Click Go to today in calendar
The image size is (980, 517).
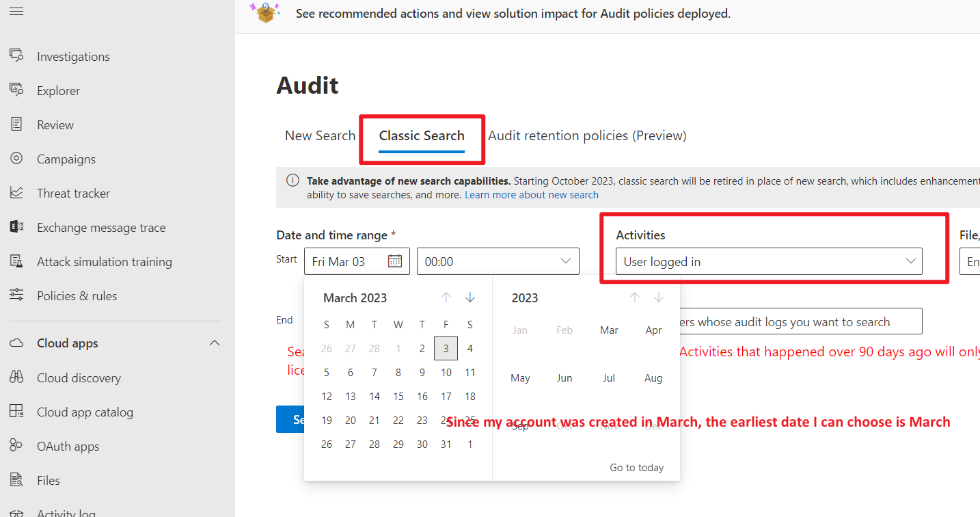(637, 468)
